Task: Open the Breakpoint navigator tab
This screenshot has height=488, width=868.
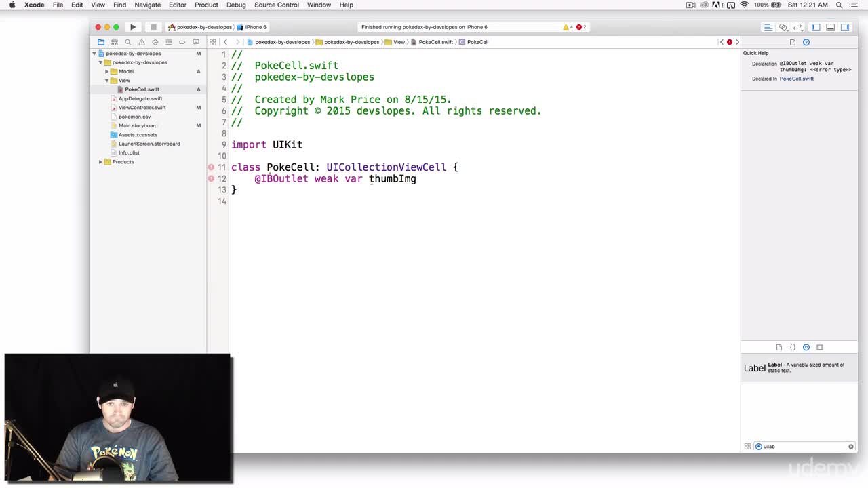Action: (x=182, y=42)
